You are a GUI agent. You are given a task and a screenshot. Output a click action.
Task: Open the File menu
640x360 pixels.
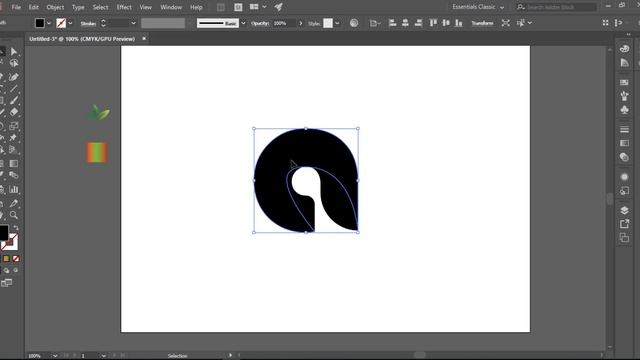16,7
